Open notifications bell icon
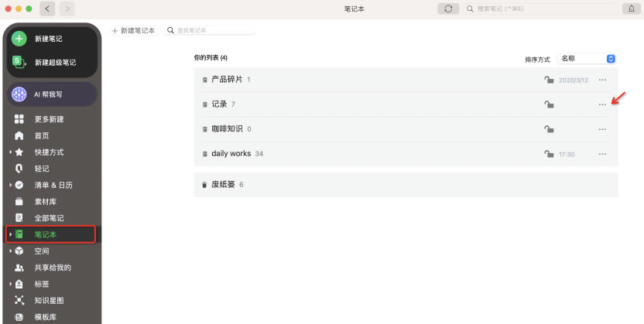The width and height of the screenshot is (644, 324). [x=632, y=9]
